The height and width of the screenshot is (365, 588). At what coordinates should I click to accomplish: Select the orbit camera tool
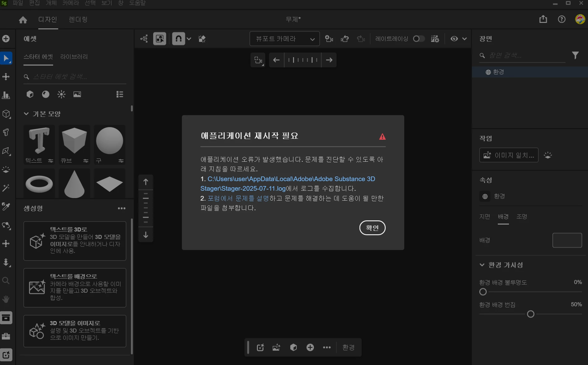[6, 225]
